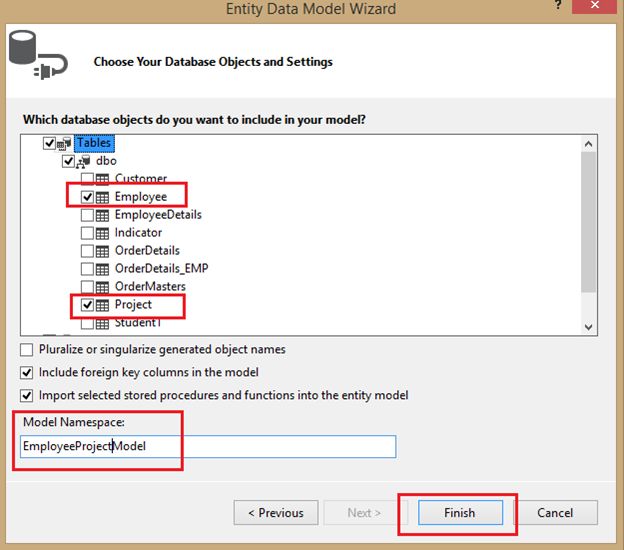Click the EmployeeDetails table icon
Image resolution: width=624 pixels, height=550 pixels.
pyautogui.click(x=102, y=215)
